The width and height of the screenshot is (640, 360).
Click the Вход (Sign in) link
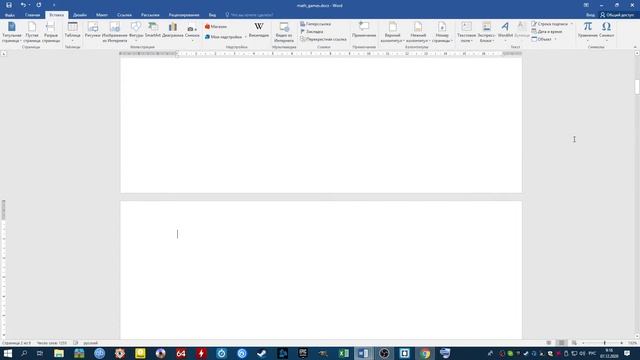[590, 15]
